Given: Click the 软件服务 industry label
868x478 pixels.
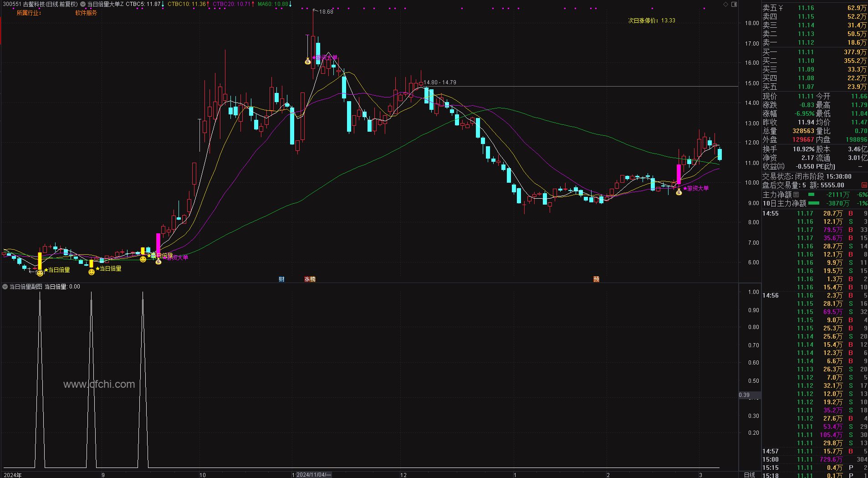Looking at the screenshot, I should click(x=86, y=13).
